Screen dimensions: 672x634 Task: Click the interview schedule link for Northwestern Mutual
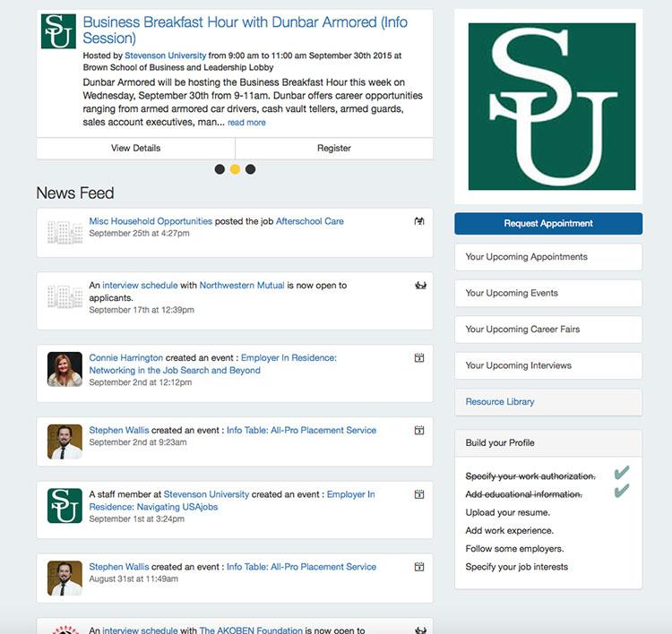click(x=140, y=286)
